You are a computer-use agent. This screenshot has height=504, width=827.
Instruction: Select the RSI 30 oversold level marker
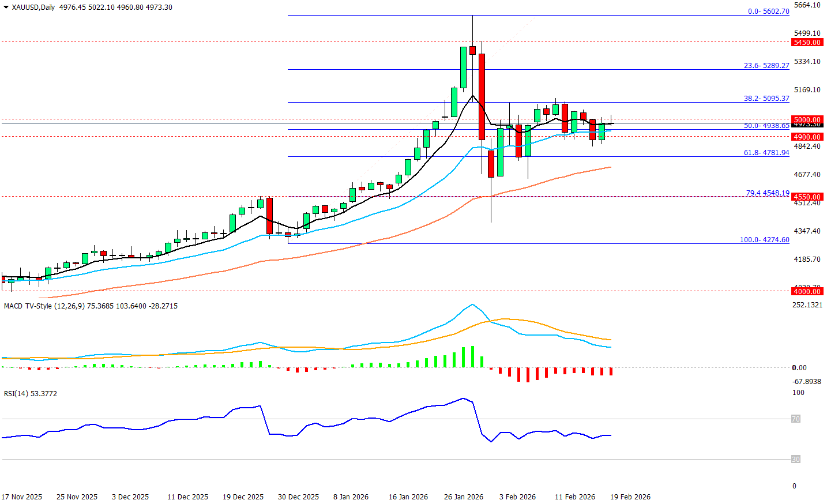coord(795,460)
